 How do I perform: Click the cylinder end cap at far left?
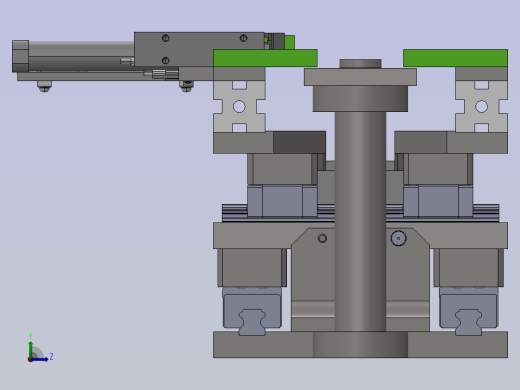20,56
